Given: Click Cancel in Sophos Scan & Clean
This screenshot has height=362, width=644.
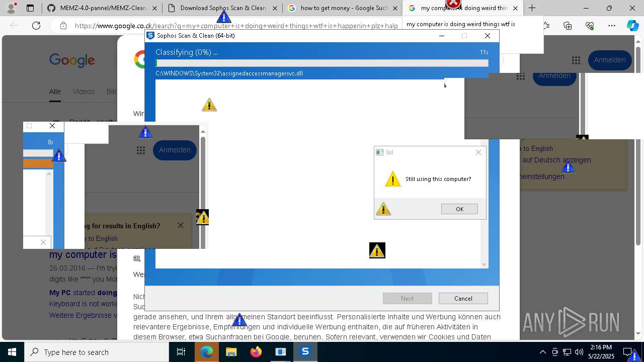Looking at the screenshot, I should (x=463, y=298).
